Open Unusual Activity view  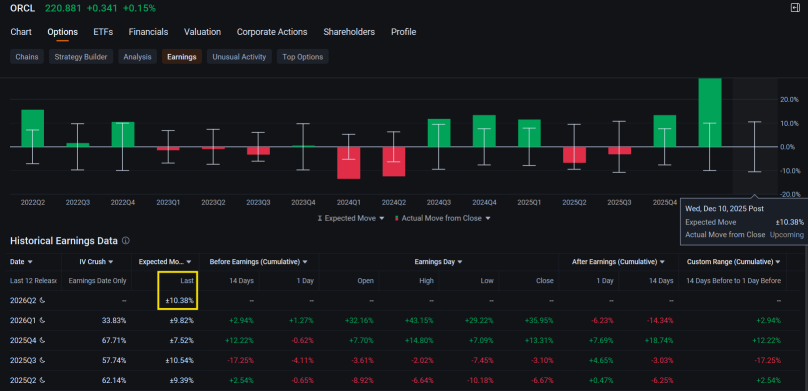click(x=239, y=57)
